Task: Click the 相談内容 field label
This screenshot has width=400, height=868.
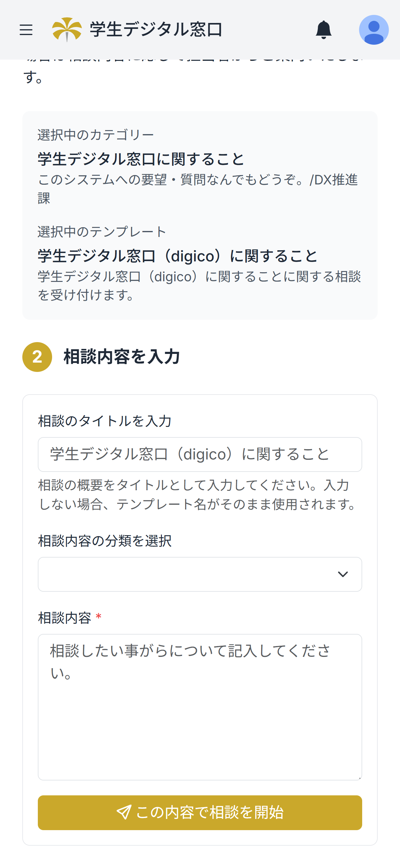Action: (x=64, y=618)
